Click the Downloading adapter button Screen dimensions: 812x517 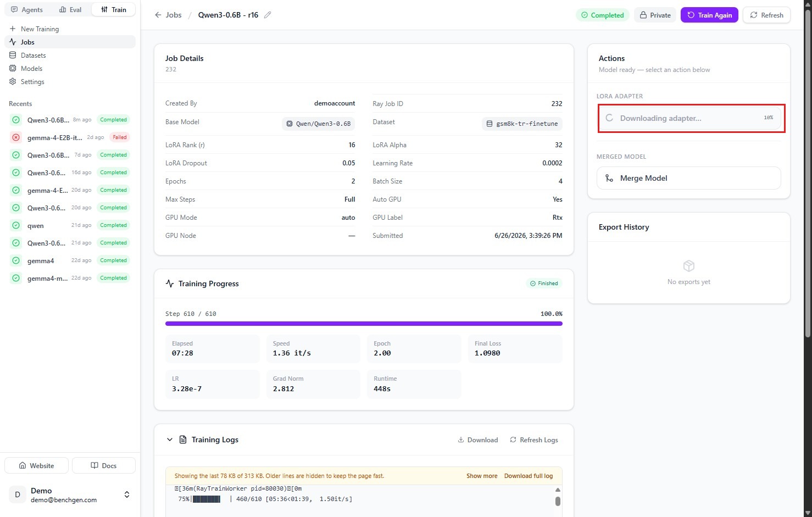point(689,118)
